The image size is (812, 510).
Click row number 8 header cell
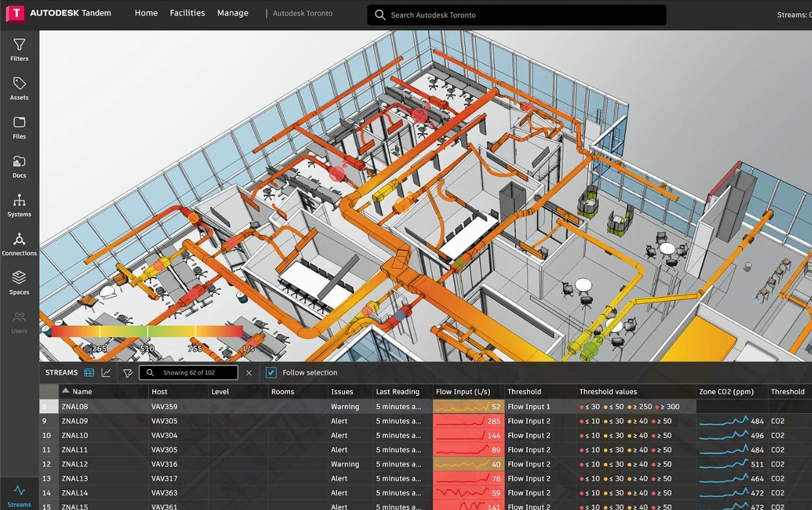point(49,407)
